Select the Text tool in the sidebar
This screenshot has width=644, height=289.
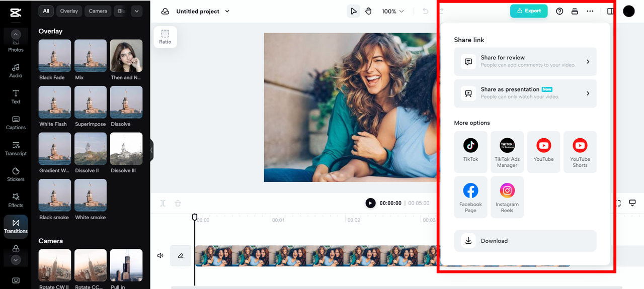(x=16, y=97)
